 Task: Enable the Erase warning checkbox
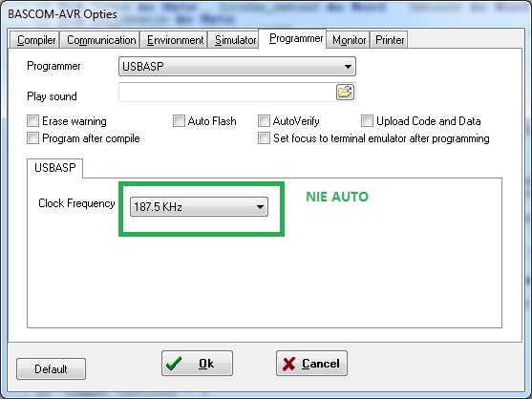[x=32, y=120]
